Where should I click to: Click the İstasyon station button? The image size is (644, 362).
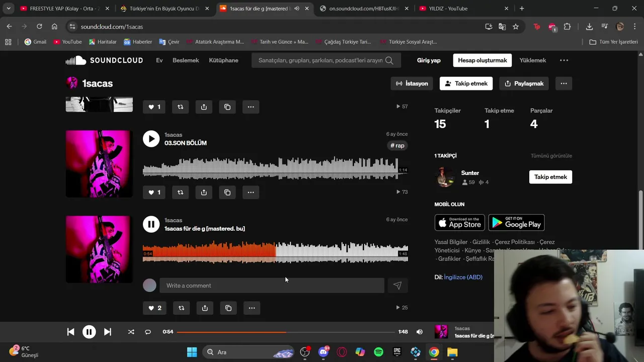412,83
